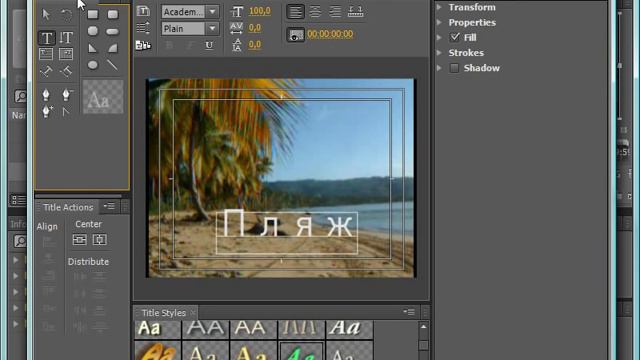Select the Rectangle shape tool
Image resolution: width=640 pixels, height=360 pixels.
pos(93,15)
